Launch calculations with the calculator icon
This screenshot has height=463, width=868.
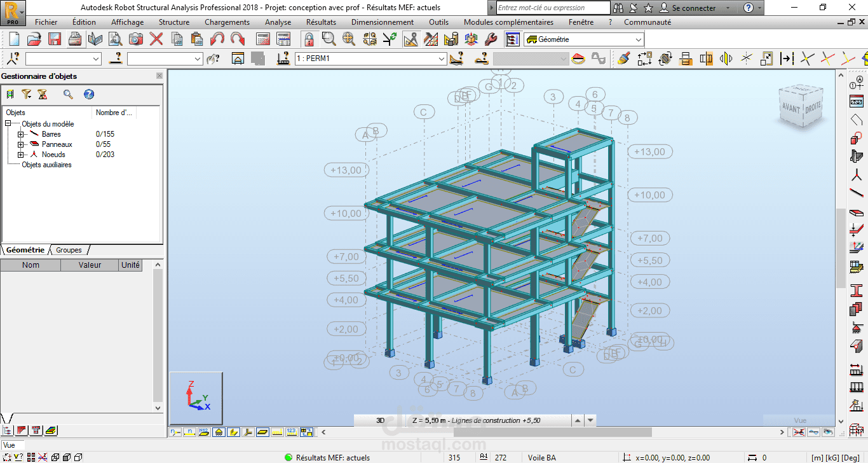click(263, 39)
